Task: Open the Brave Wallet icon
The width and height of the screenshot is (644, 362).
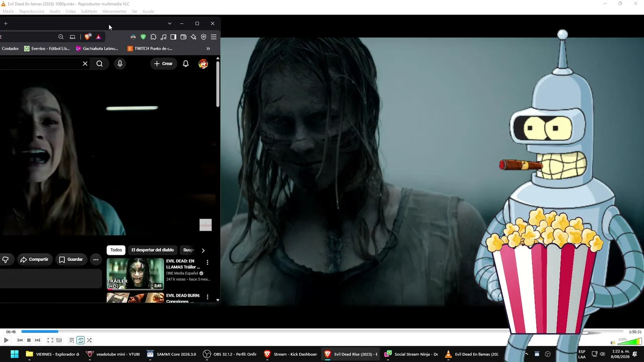Action: [184, 37]
